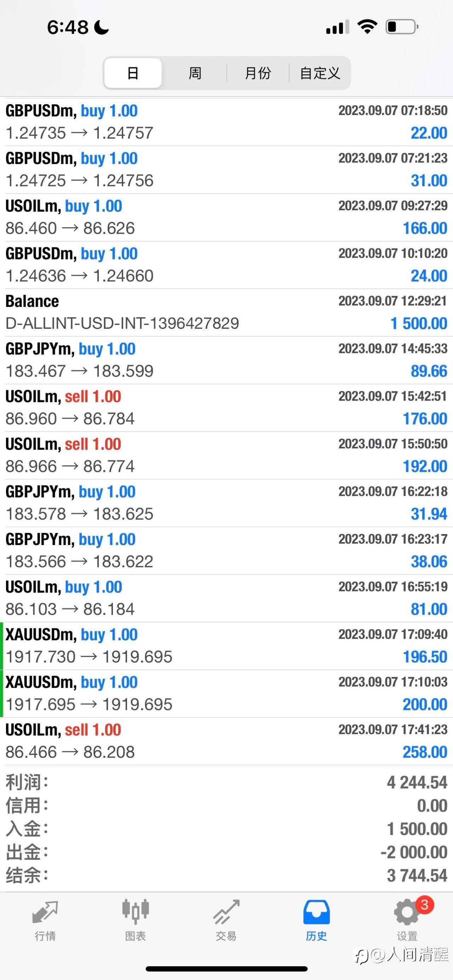Select the GBPJPYm trade with profit 89.66

coord(226,360)
